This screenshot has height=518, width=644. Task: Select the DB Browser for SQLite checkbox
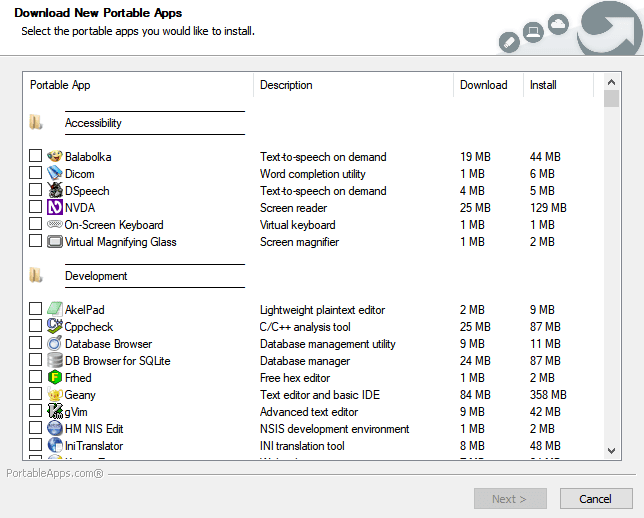click(x=36, y=361)
